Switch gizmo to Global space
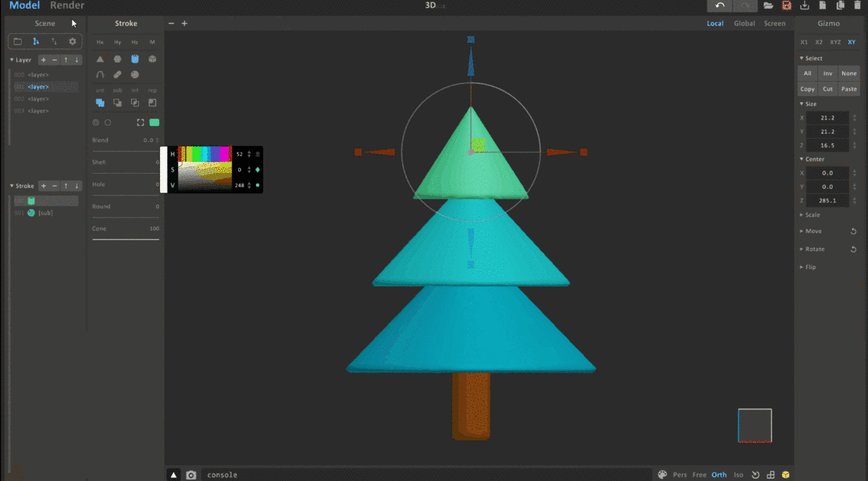Image resolution: width=868 pixels, height=481 pixels. coord(744,23)
